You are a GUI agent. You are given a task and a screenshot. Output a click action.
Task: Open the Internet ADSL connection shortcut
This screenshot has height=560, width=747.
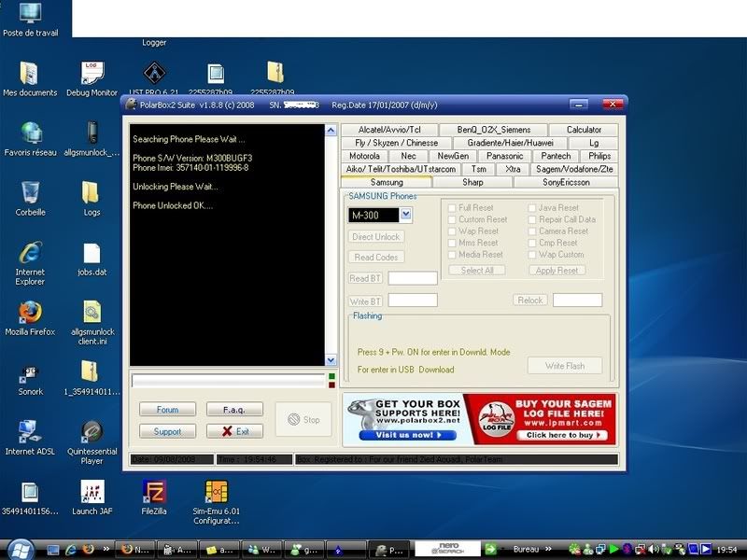pyautogui.click(x=30, y=438)
